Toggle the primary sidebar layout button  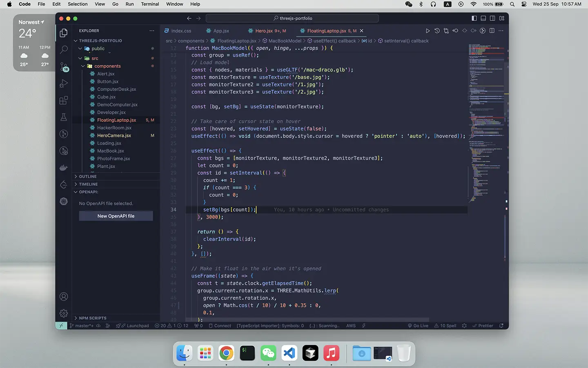(474, 18)
